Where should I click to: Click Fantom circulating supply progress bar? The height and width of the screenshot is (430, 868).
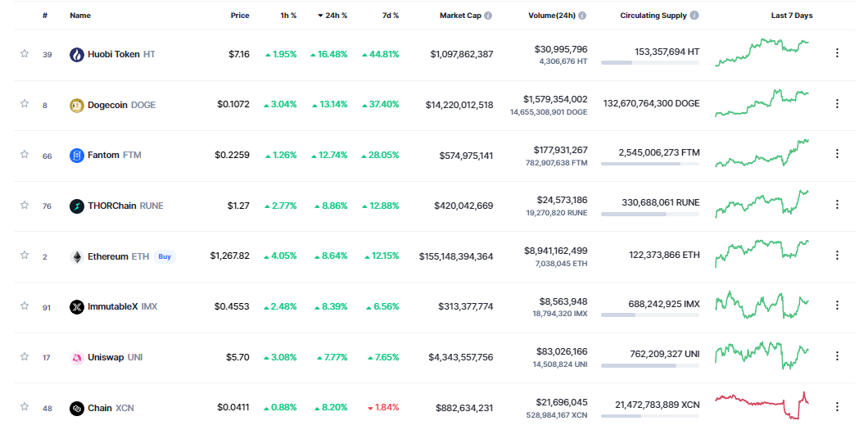click(650, 163)
